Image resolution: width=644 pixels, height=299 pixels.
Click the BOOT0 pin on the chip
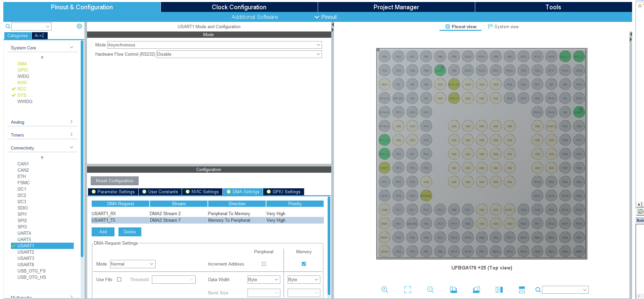[x=454, y=98]
